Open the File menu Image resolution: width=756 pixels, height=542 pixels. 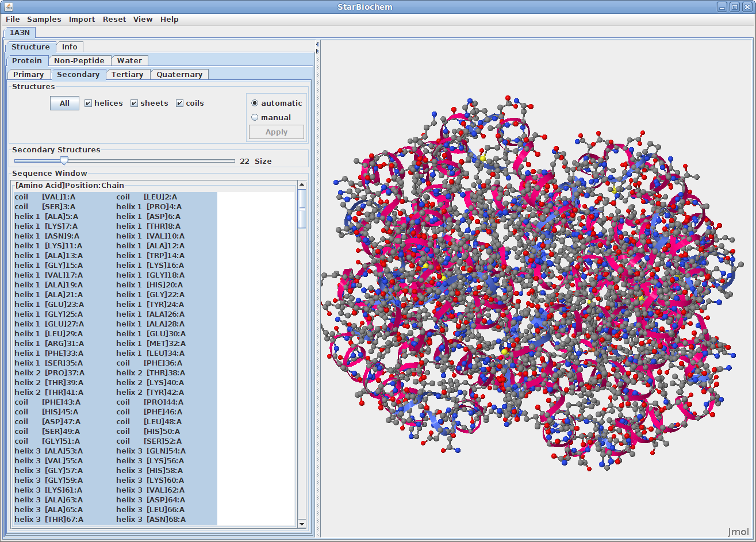click(13, 19)
